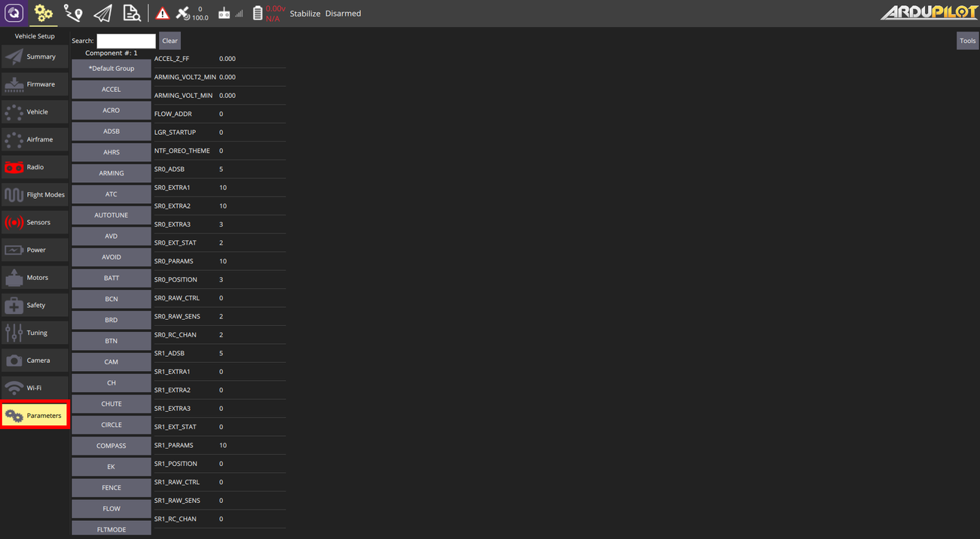Select the ACCEL parameter group
This screenshot has height=539, width=980.
111,89
